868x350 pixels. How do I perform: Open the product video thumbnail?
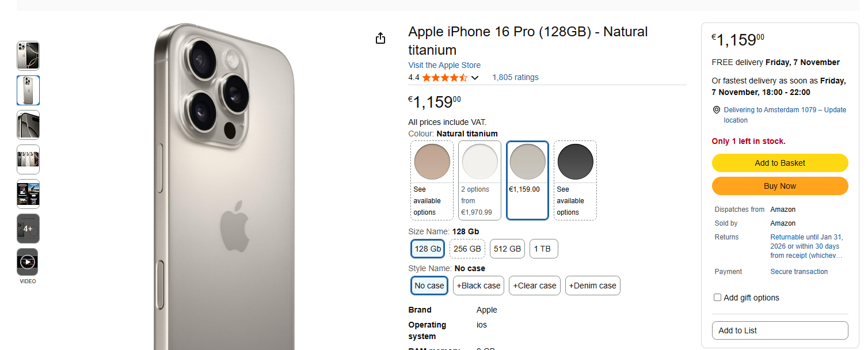[x=28, y=262]
